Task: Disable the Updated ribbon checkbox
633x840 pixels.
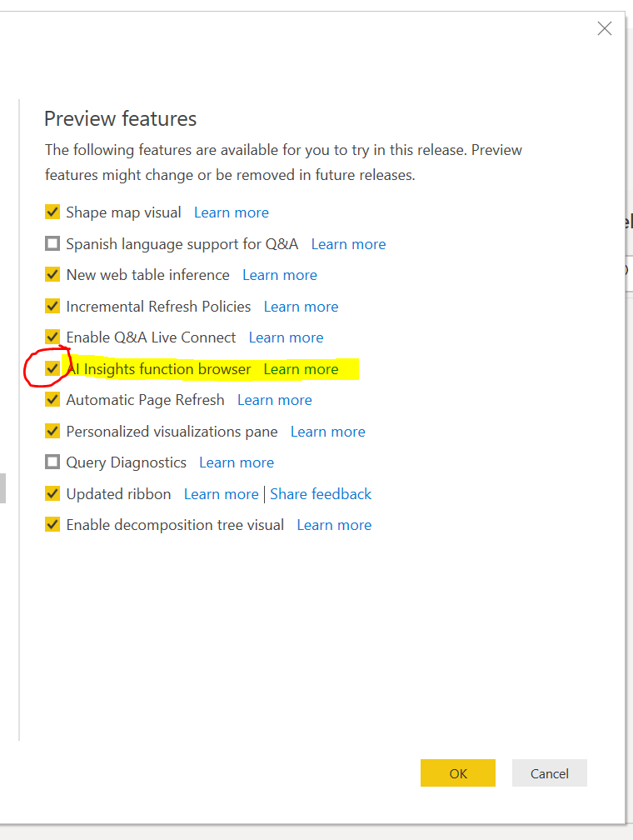Action: [x=52, y=494]
